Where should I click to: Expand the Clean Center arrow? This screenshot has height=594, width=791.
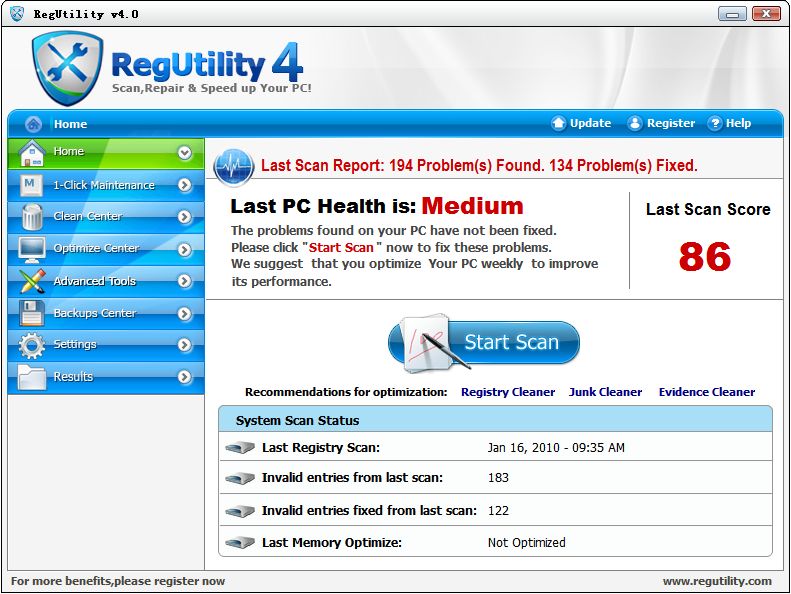[185, 217]
